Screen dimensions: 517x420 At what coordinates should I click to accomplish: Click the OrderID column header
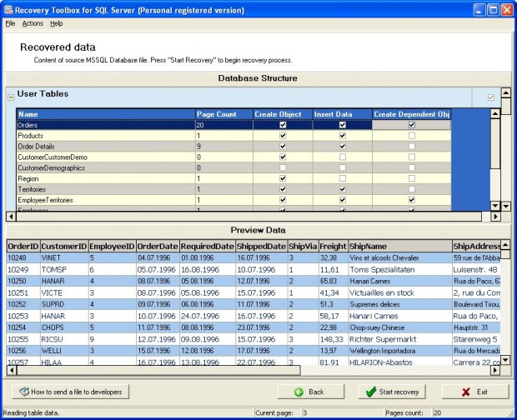[x=23, y=246]
